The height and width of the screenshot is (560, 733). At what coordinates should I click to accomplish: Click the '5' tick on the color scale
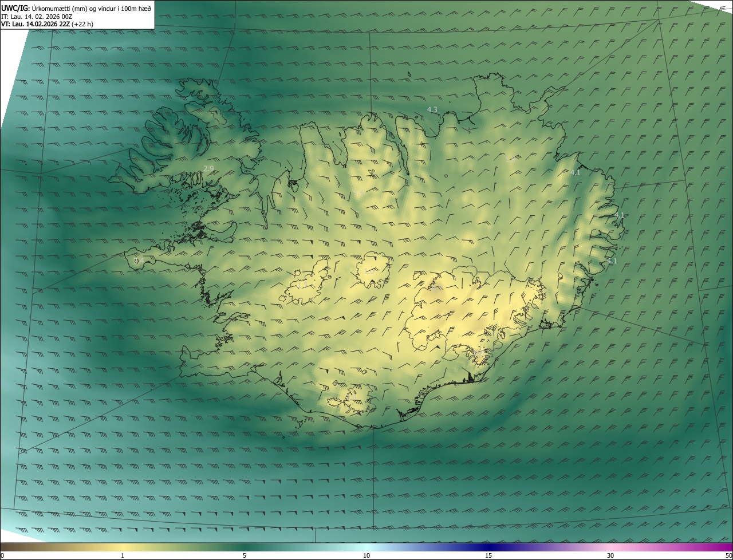245,555
